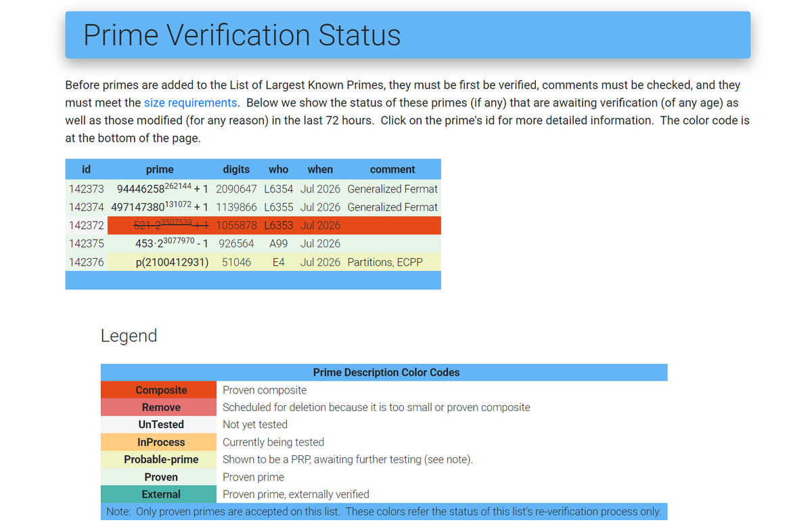Click the legend note about proven primes
Viewport: 812px width, 531px height.
click(x=384, y=511)
